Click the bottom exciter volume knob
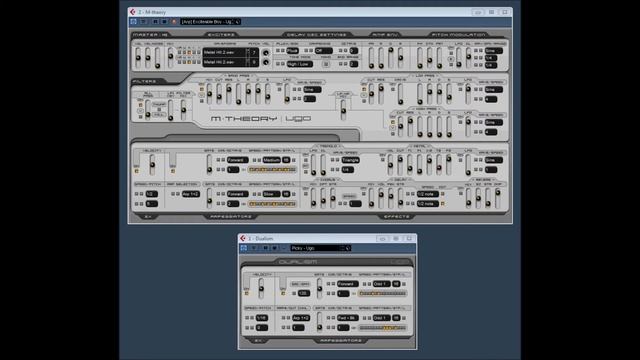Screen dimensions: 640x360 click(266, 62)
